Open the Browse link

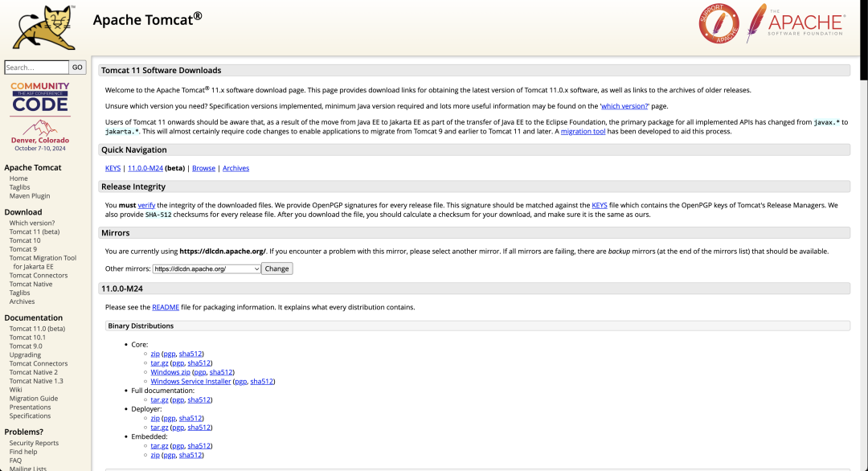[x=203, y=168]
